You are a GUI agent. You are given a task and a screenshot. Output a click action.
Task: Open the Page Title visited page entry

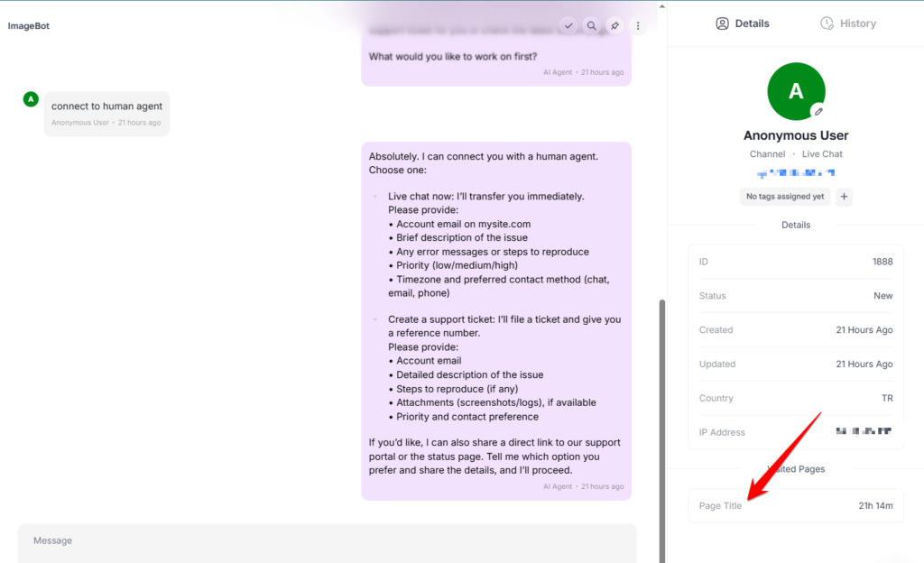795,506
